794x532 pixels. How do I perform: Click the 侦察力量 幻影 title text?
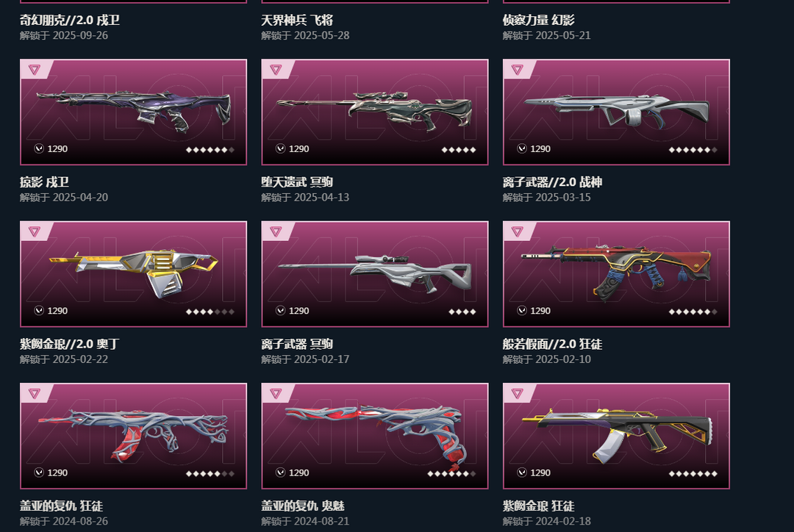[539, 21]
